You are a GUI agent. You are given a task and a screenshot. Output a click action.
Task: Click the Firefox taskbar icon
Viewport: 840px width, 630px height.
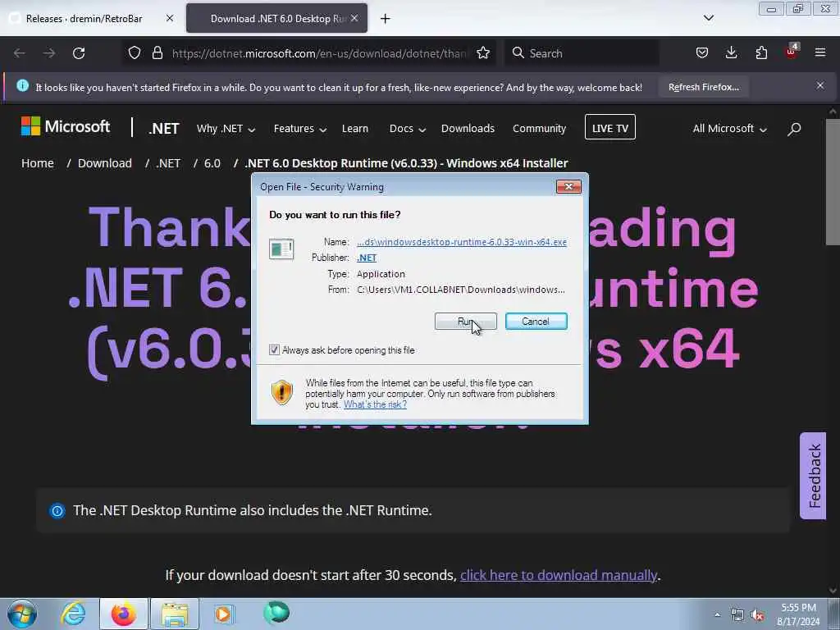[124, 614]
